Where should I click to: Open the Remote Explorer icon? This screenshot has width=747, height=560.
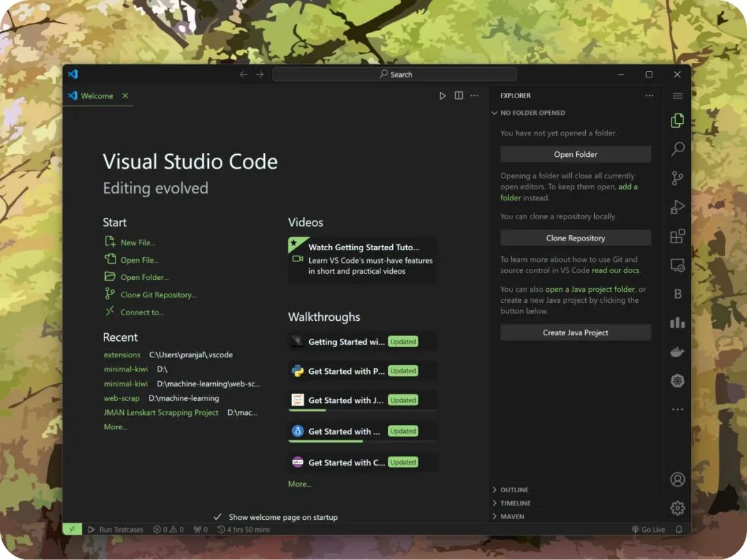[677, 265]
